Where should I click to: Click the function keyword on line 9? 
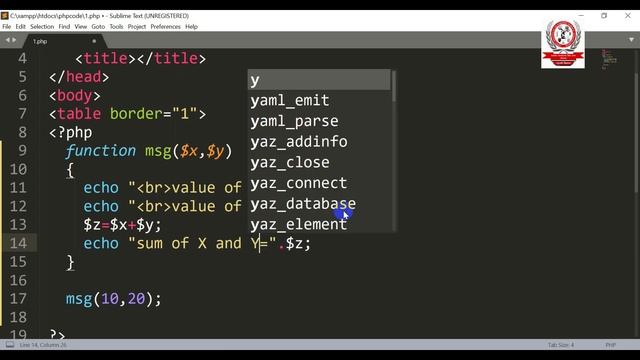[100, 151]
